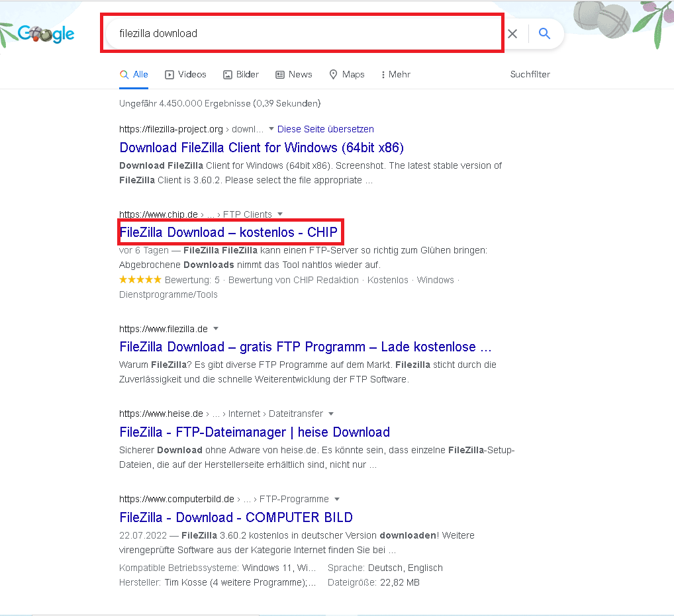Open 'Download FileZilla Client for Windows (64bit x86)' result
Viewport: 674px width, 616px height.
pos(262,148)
